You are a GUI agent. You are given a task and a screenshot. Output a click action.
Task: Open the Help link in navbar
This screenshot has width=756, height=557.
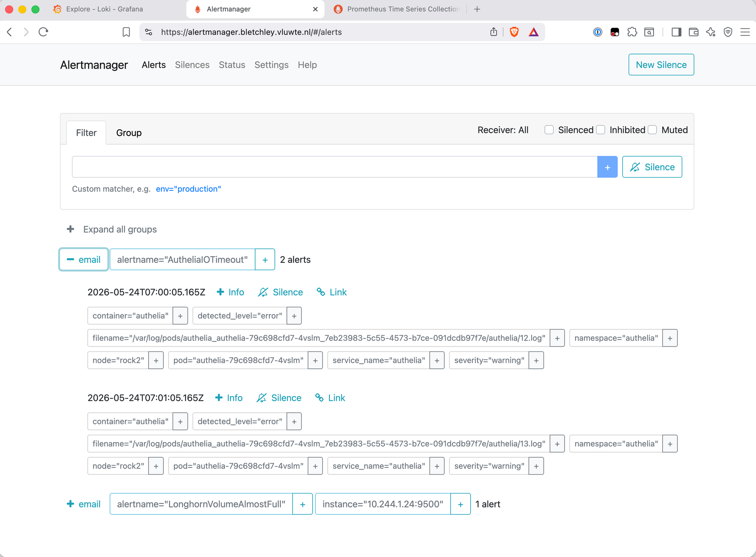click(x=307, y=65)
